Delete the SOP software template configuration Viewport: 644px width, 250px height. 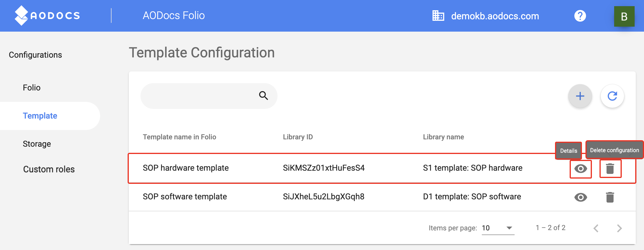610,197
